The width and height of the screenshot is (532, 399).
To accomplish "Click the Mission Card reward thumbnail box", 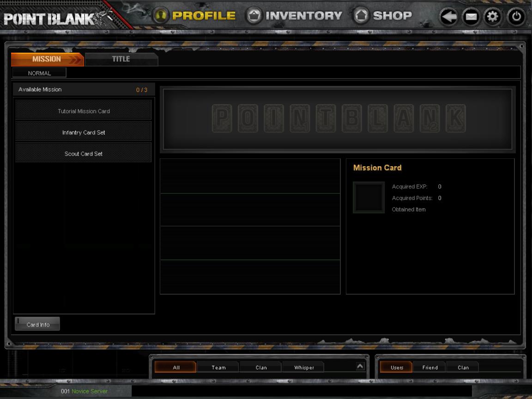I will pyautogui.click(x=369, y=198).
